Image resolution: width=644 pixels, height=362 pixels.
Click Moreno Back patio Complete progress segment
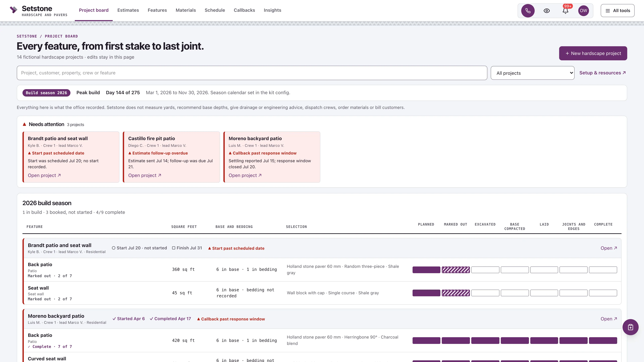pos(603,341)
